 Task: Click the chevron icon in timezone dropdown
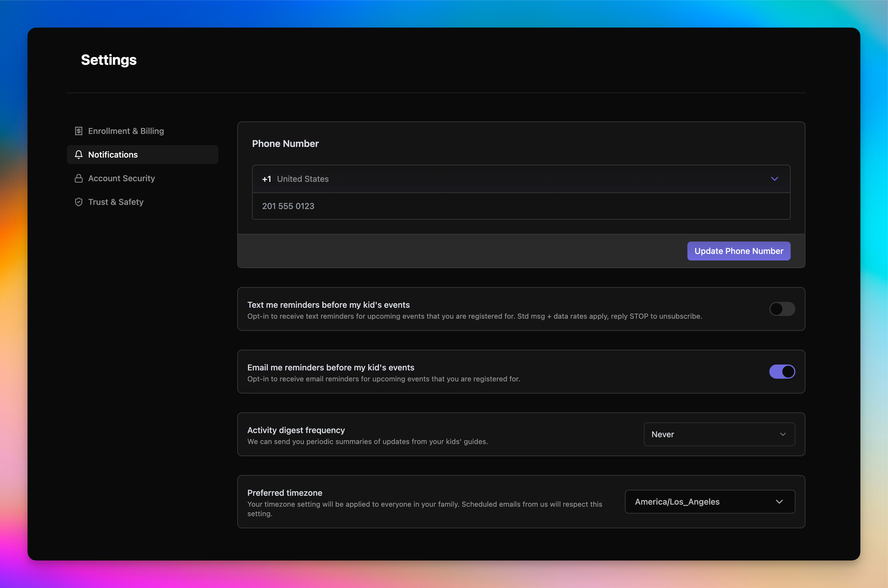tap(779, 502)
